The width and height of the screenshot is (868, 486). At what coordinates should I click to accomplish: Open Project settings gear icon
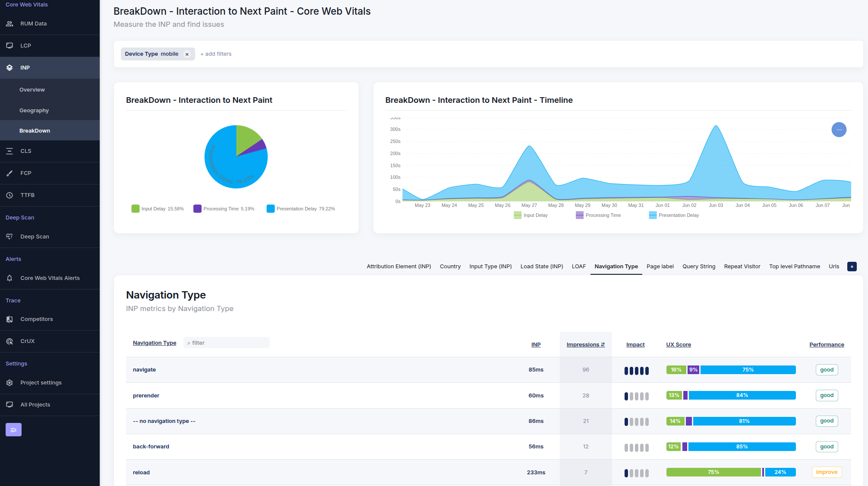tap(9, 382)
